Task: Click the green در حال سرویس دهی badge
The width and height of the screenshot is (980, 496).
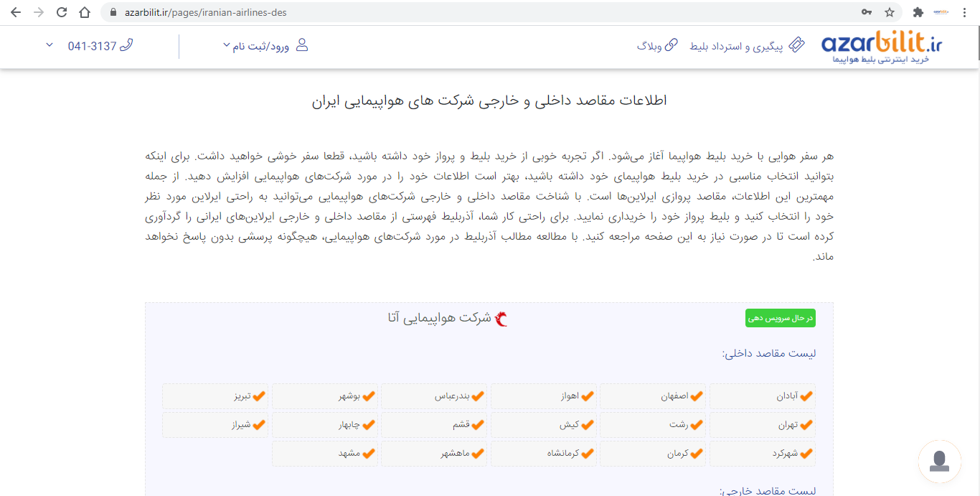Action: pos(780,318)
